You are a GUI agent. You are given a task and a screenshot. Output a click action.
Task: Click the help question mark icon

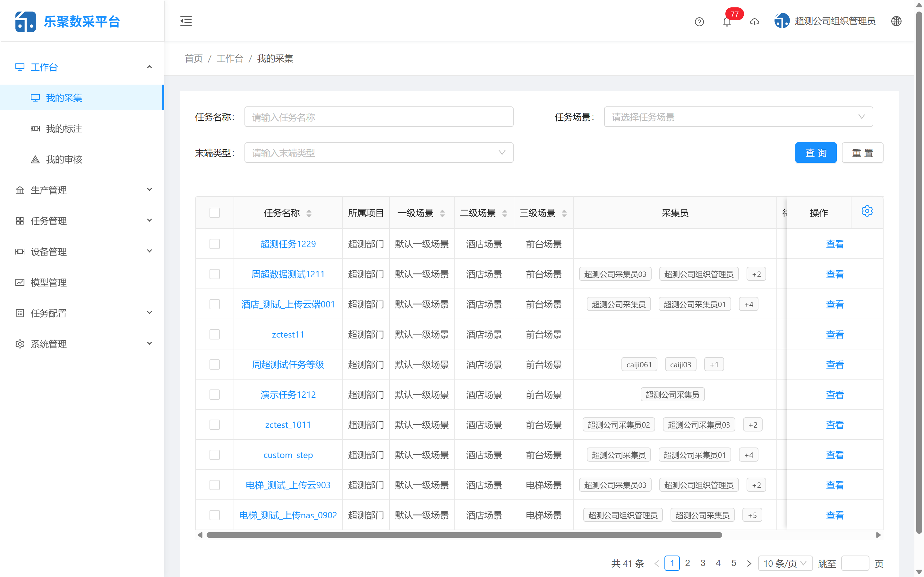tap(699, 22)
